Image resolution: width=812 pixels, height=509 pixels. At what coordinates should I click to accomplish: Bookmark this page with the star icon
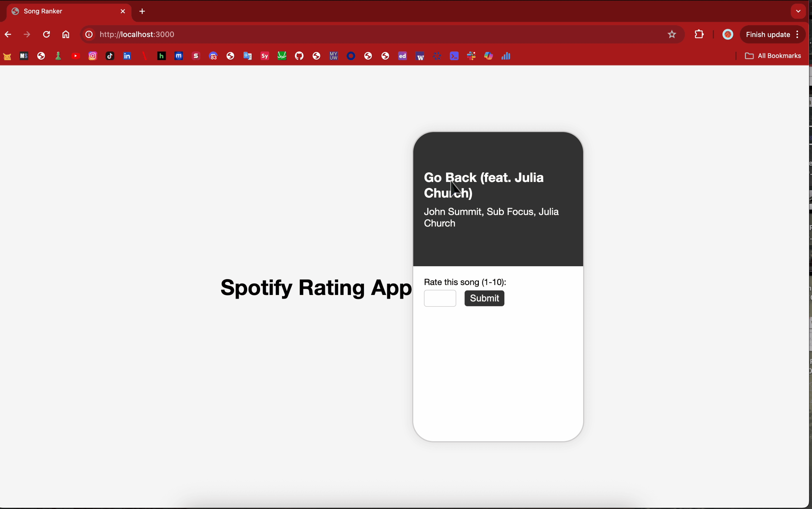(672, 34)
